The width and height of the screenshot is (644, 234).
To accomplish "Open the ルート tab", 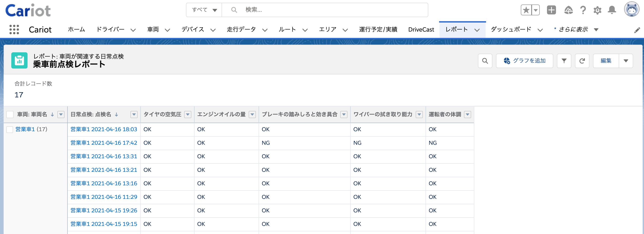I will 287,30.
